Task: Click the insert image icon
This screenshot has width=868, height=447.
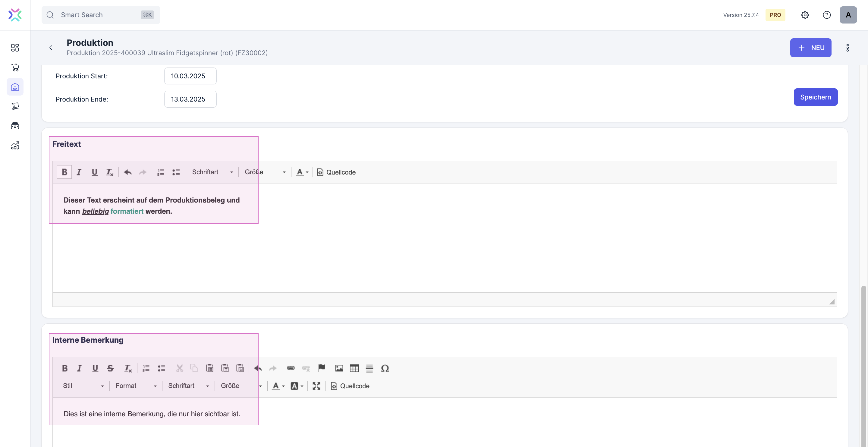Action: pyautogui.click(x=339, y=368)
